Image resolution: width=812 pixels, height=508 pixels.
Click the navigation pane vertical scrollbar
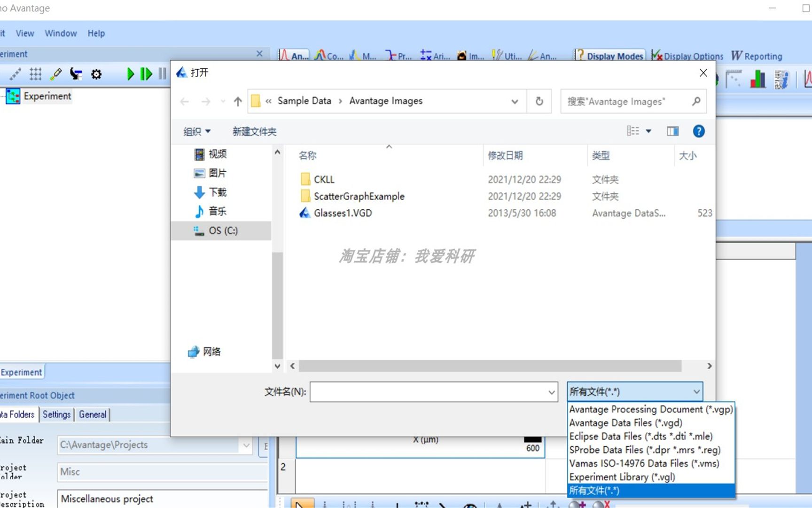pyautogui.click(x=277, y=305)
